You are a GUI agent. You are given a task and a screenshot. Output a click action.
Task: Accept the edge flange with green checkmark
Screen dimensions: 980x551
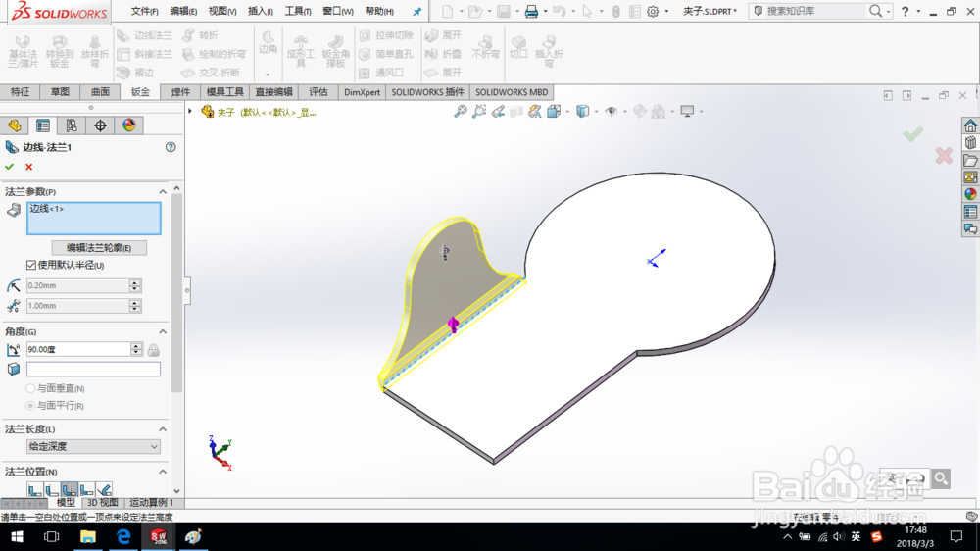tap(10, 167)
